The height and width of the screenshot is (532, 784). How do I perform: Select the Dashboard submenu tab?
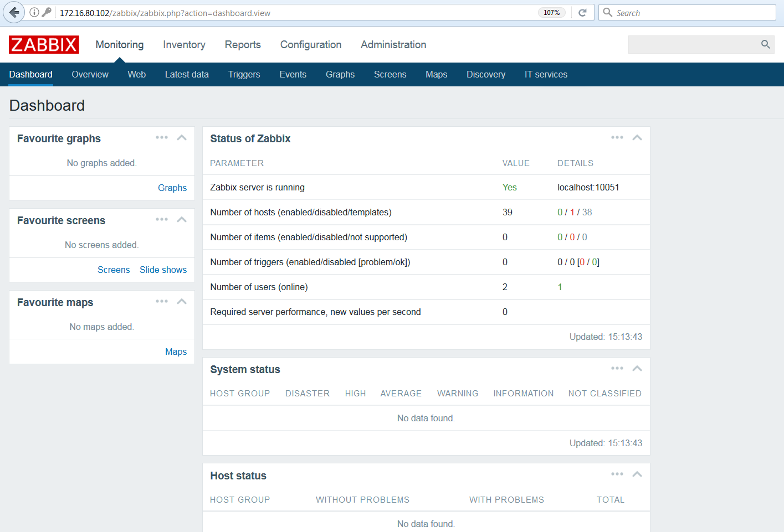pos(31,74)
